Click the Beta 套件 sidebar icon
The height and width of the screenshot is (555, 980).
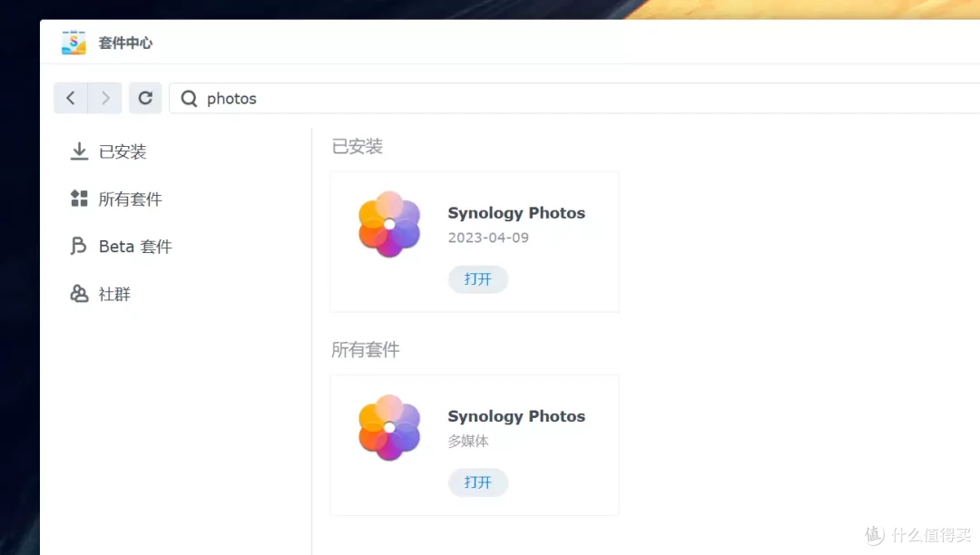(80, 246)
